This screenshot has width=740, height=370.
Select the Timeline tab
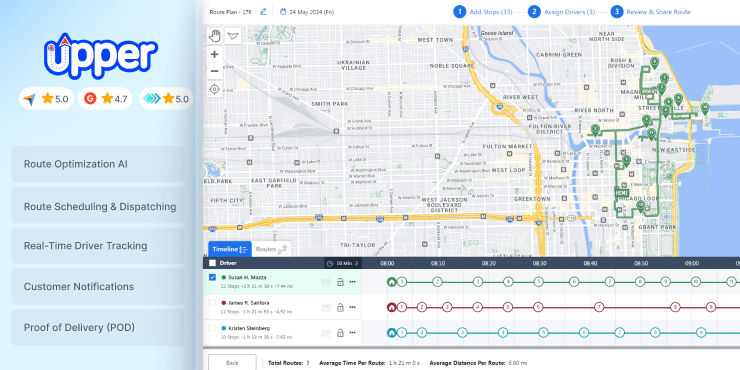tap(230, 249)
